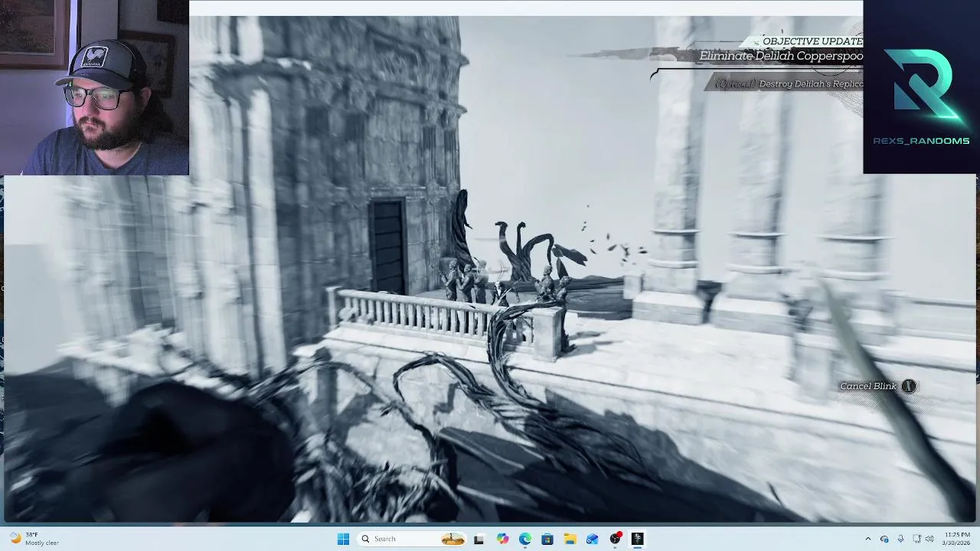Viewport: 980px width, 551px height.
Task: Click the Eliminate Delilah Copperspoon objective text
Action: [781, 56]
